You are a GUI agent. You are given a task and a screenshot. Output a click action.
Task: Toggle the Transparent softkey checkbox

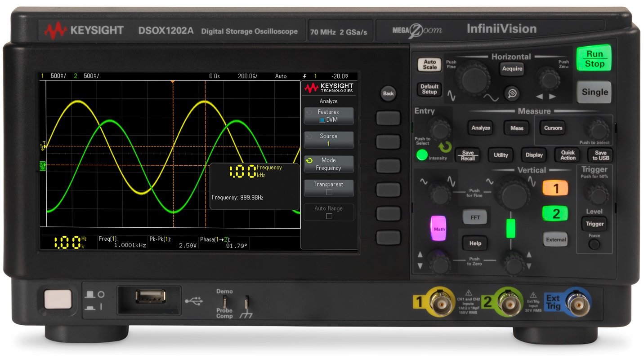pos(329,188)
